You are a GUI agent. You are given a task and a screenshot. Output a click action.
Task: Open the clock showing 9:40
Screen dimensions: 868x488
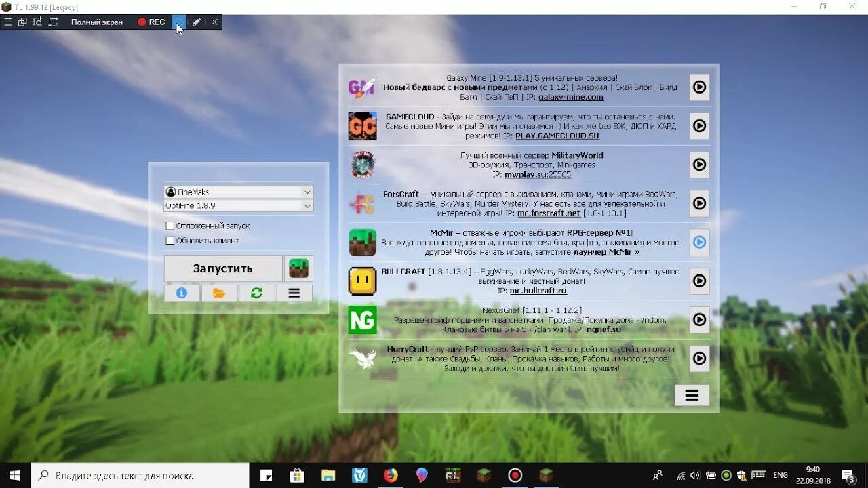813,475
